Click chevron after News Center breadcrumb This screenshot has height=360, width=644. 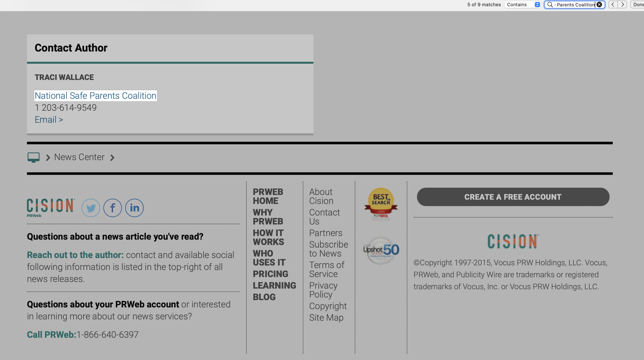[x=112, y=158]
